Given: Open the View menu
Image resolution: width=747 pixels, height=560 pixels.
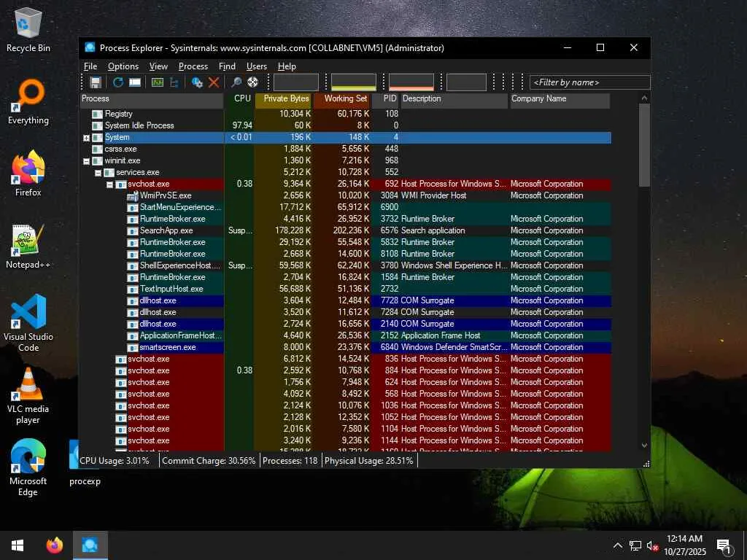Looking at the screenshot, I should [158, 66].
